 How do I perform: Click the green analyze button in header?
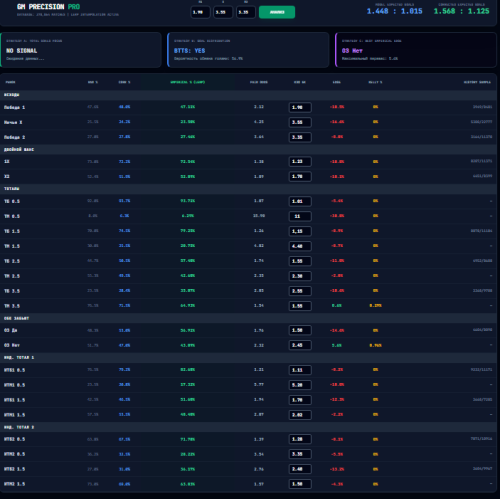pos(277,12)
